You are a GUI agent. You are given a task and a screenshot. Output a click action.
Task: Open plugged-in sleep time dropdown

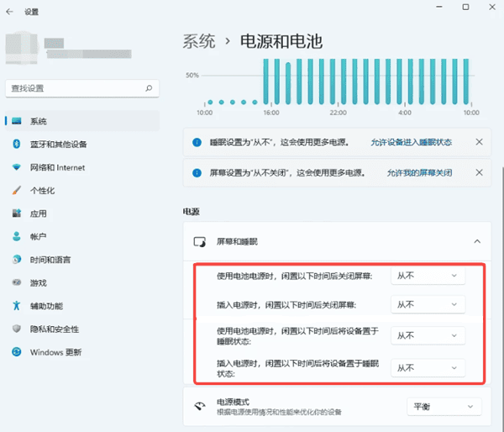point(428,367)
